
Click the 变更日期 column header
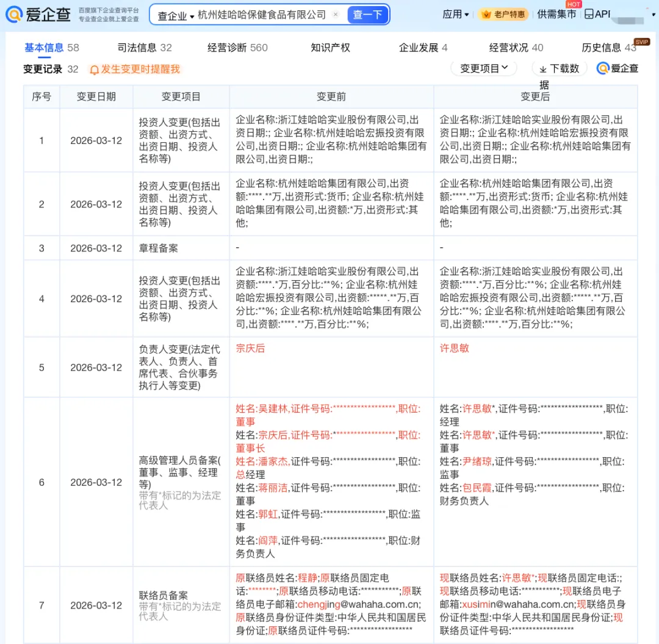pyautogui.click(x=96, y=96)
